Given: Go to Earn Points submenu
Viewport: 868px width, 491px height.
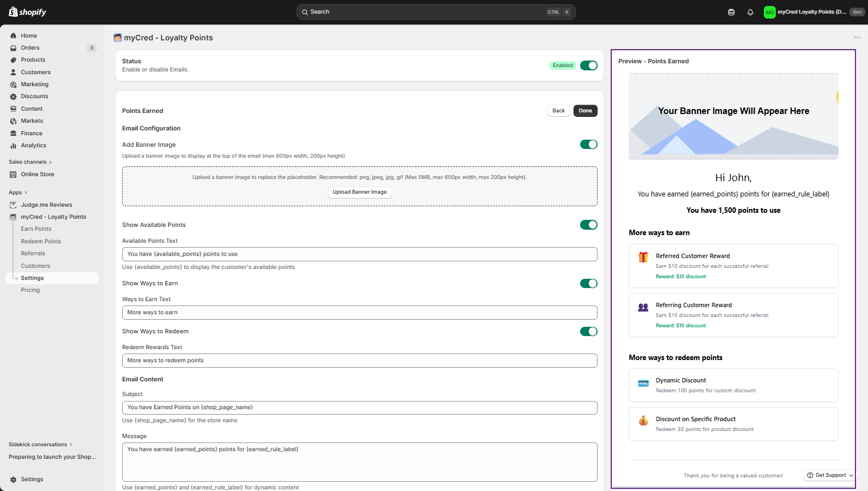Looking at the screenshot, I should [36, 229].
